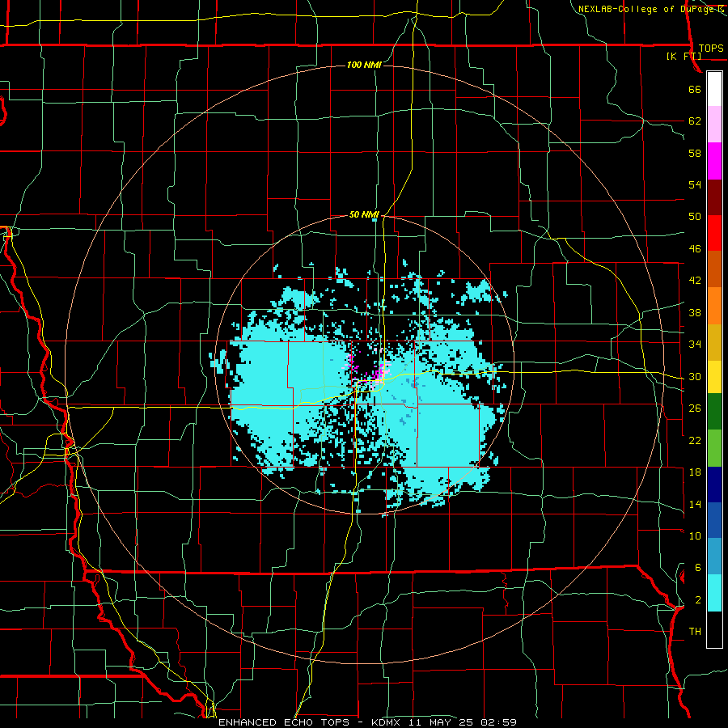Screen dimensions: 728x728
Task: Click the cyan legend segment near label 2
Action: [714, 593]
